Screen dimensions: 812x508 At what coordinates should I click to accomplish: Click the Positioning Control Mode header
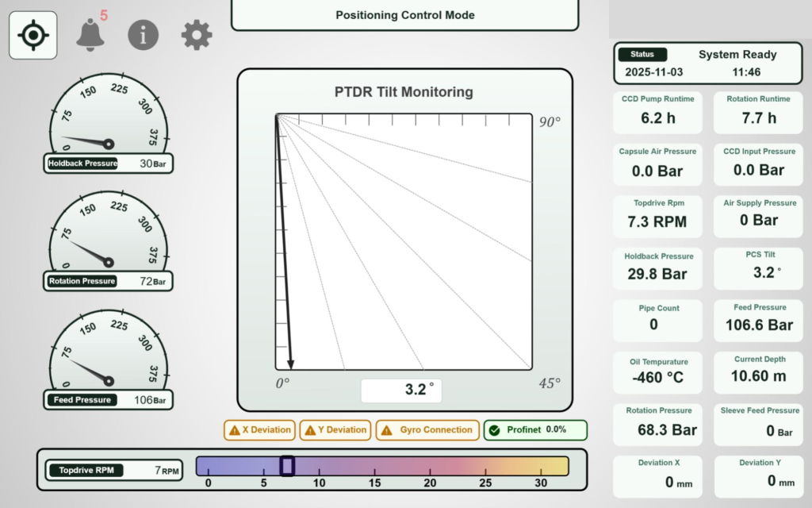(x=405, y=15)
